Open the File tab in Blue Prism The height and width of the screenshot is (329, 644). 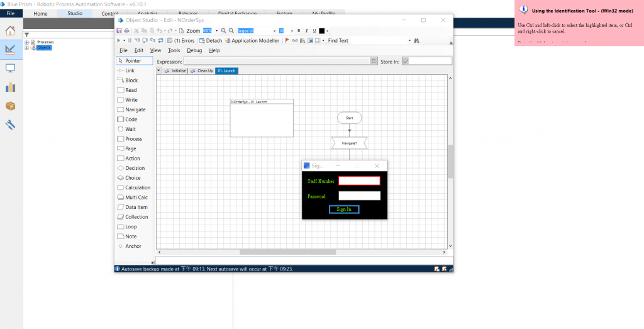click(x=11, y=14)
